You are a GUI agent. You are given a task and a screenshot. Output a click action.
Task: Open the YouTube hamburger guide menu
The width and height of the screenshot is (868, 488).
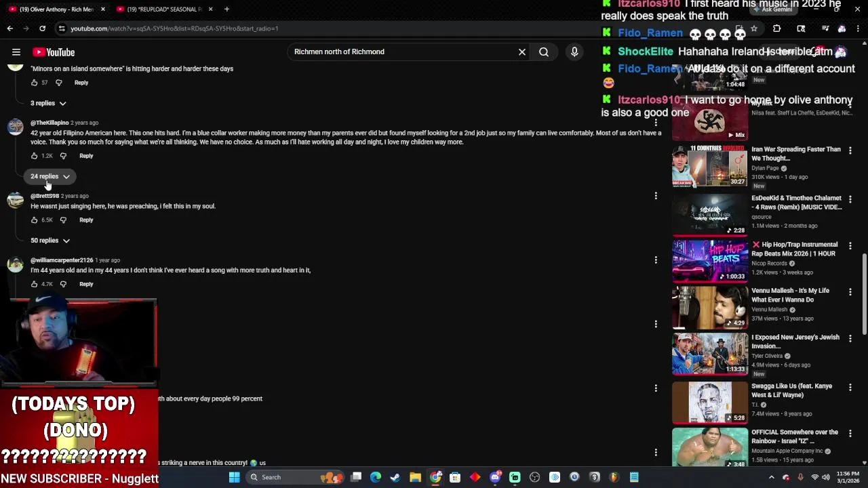(16, 52)
